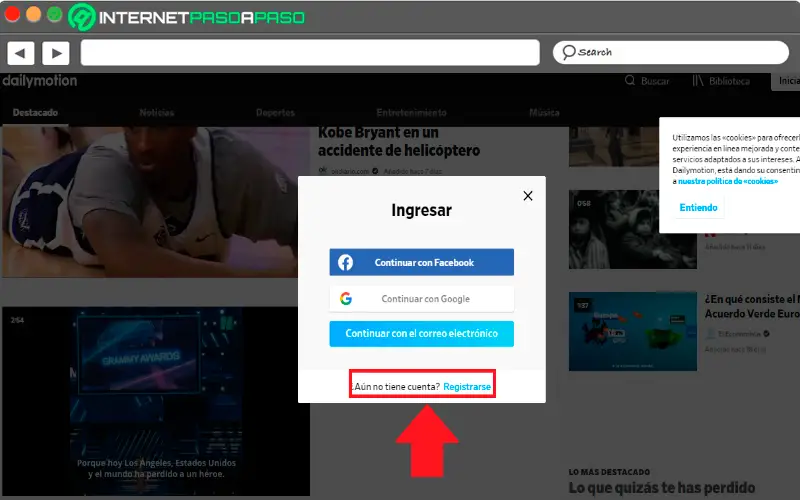
Task: Switch to the Deportes tab
Action: pyautogui.click(x=276, y=112)
